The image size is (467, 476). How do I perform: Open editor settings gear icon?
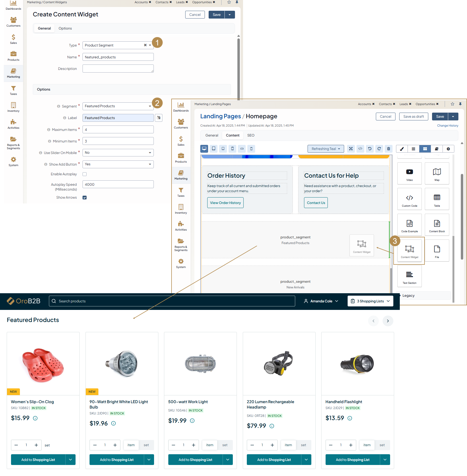(448, 149)
